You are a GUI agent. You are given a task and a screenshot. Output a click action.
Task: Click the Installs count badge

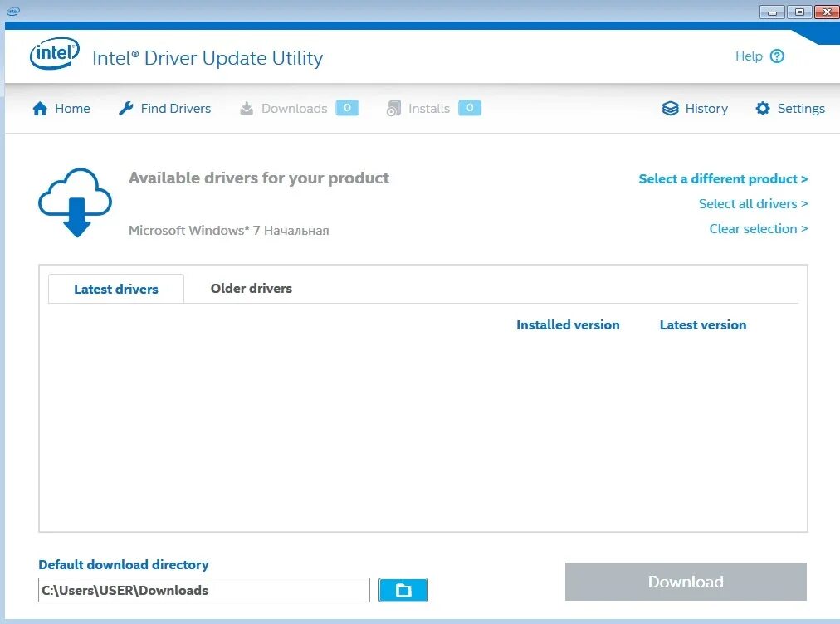coord(469,108)
